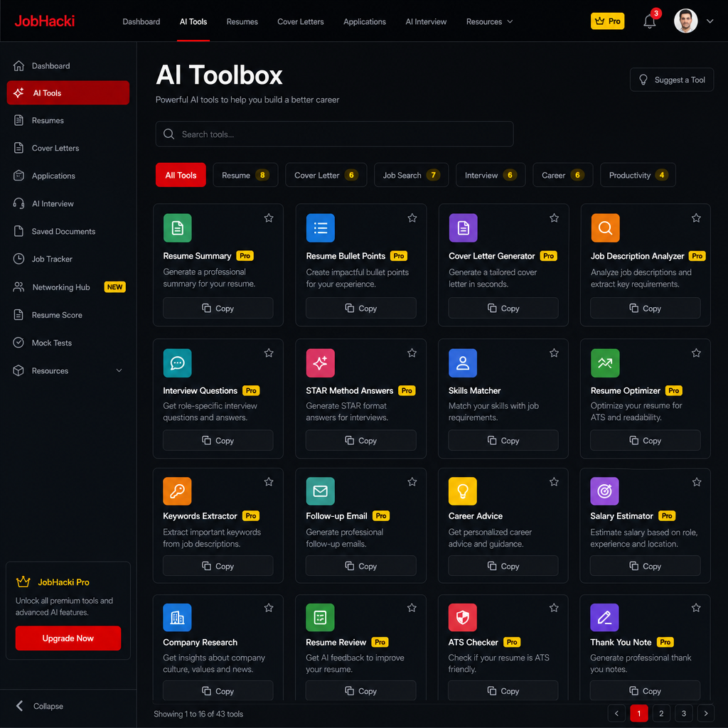Click the Salary Estimator target icon
728x728 pixels.
tap(604, 491)
